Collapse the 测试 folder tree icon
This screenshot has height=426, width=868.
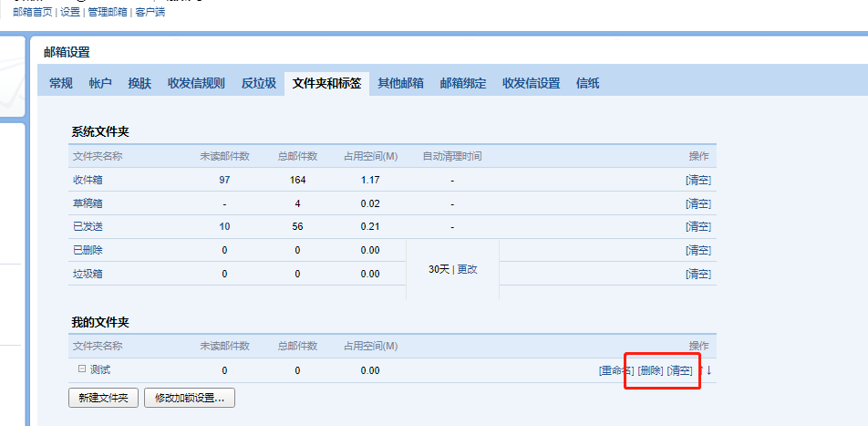click(81, 369)
